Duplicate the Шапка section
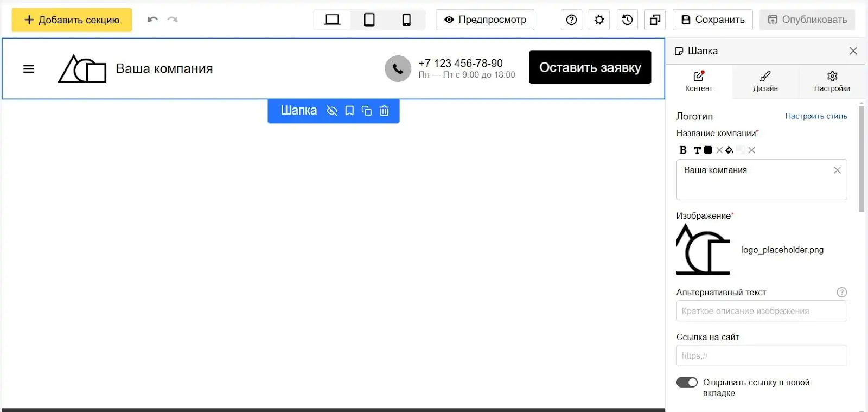 (x=367, y=111)
